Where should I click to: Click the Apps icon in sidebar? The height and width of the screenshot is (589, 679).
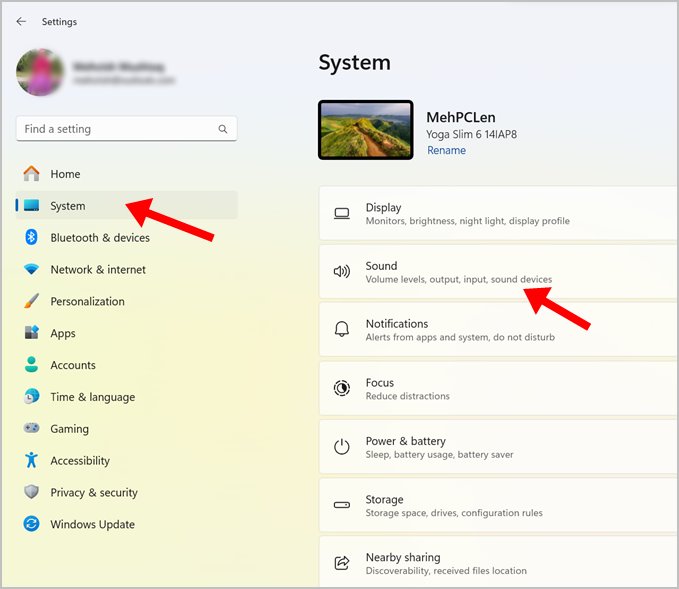pos(31,333)
